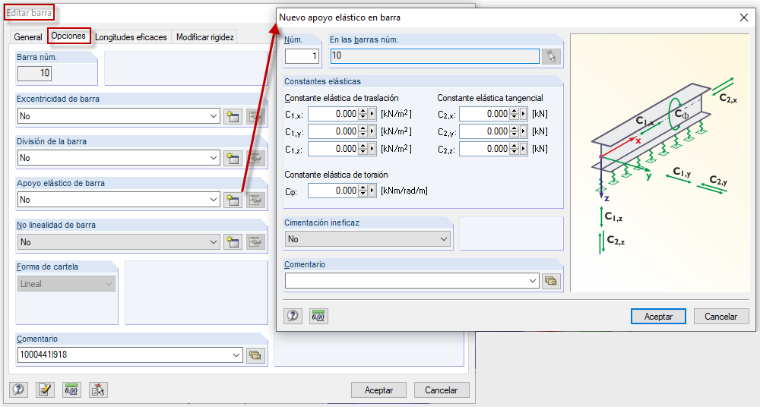Image resolution: width=760 pixels, height=407 pixels.
Task: Close the Nuevo apoyo elástico en barra dialog
Action: point(744,17)
